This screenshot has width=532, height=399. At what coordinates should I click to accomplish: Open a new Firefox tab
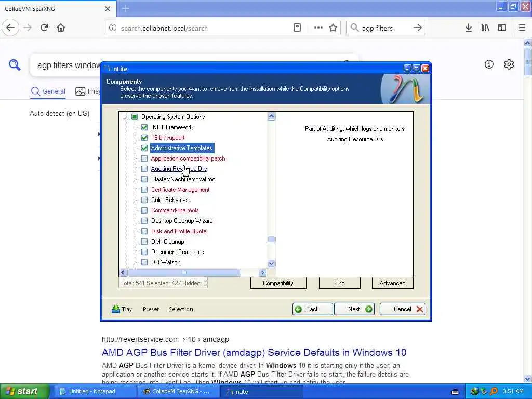point(125,8)
